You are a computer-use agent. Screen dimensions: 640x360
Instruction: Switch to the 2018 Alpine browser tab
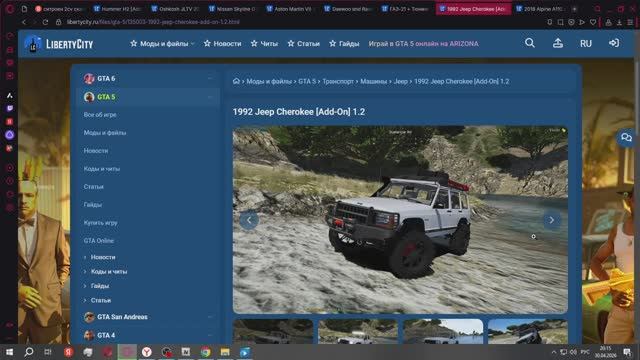pyautogui.click(x=540, y=9)
